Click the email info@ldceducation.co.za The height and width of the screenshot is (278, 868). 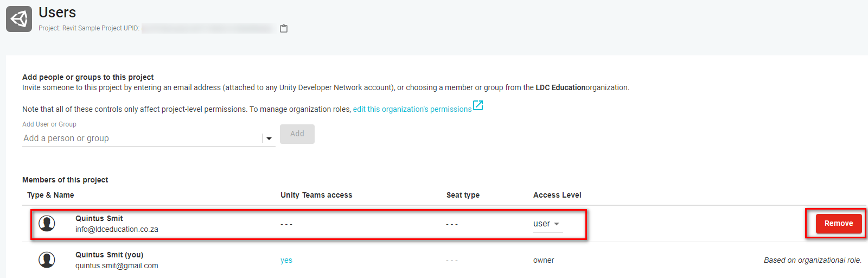pos(117,229)
